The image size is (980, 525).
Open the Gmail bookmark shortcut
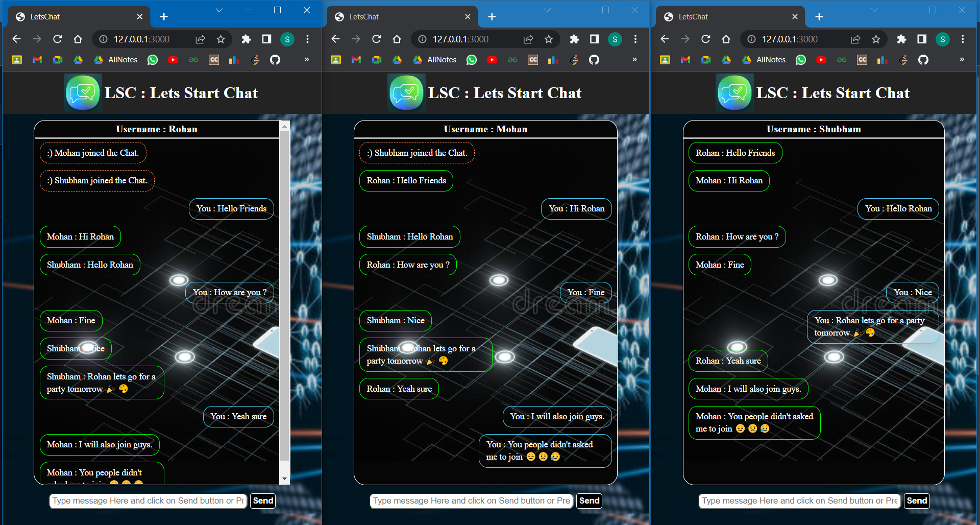37,60
